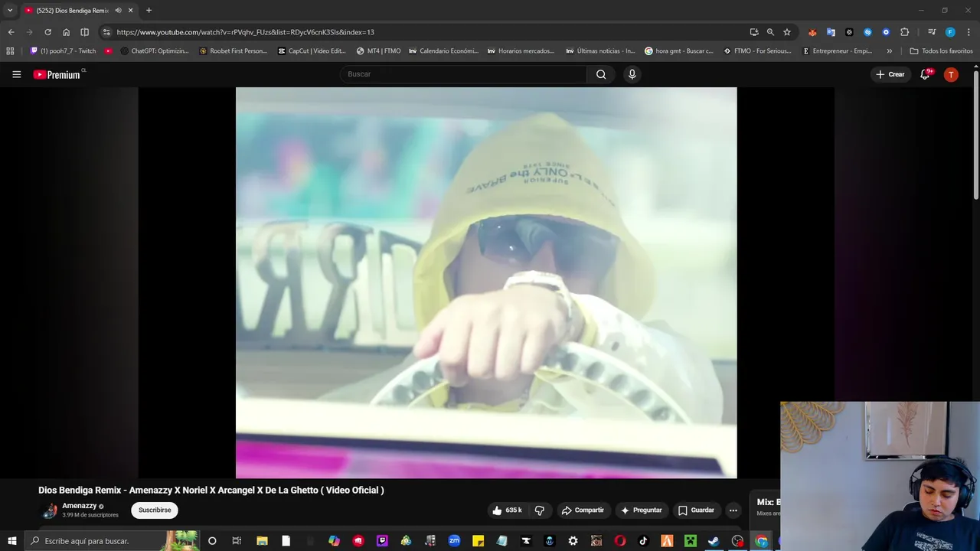This screenshot has width=980, height=551.
Task: Open the Windows Start menu
Action: (11, 541)
